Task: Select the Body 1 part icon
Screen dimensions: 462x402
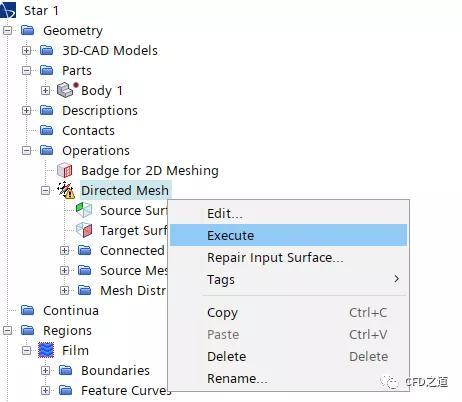Action: (67, 90)
